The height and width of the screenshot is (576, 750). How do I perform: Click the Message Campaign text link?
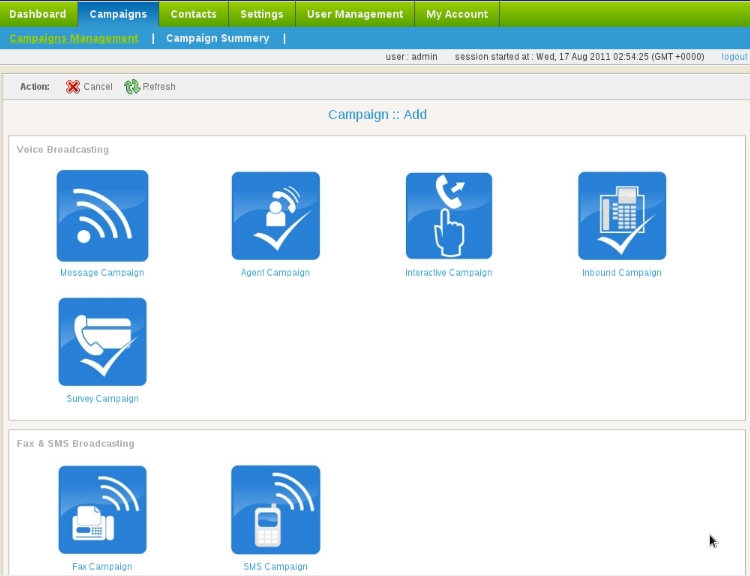[x=102, y=273]
